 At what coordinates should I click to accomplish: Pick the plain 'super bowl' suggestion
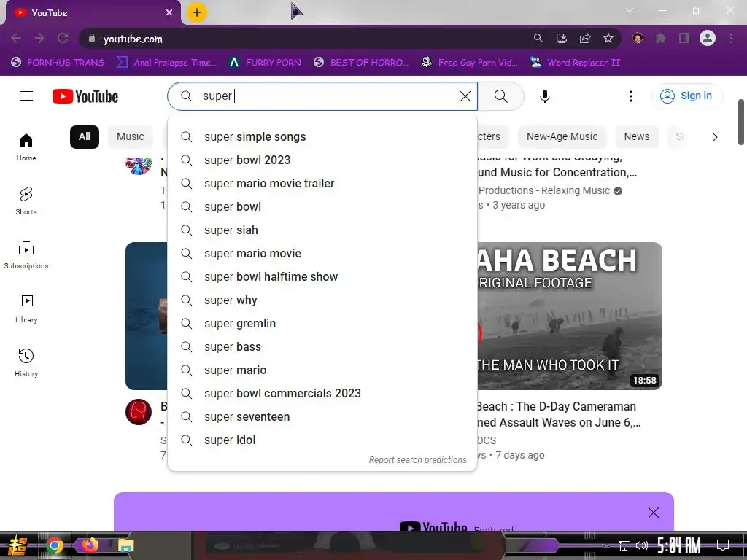click(x=322, y=207)
